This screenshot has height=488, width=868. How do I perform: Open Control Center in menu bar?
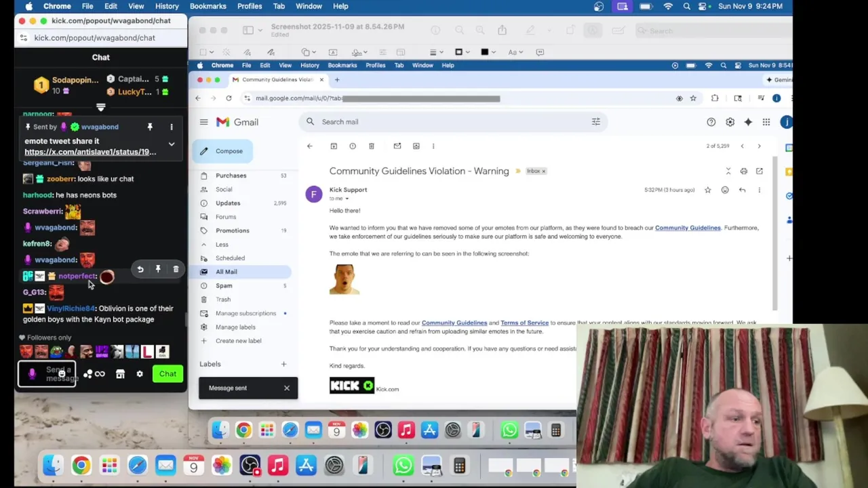(703, 6)
